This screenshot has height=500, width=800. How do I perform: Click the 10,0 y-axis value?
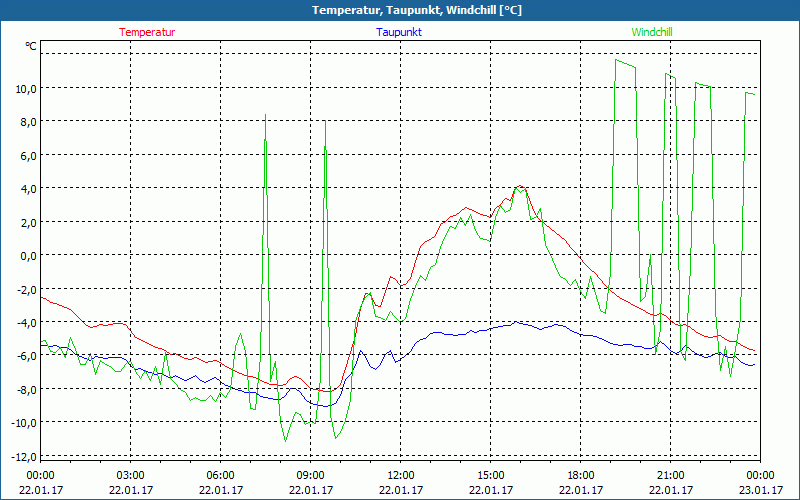[26, 89]
